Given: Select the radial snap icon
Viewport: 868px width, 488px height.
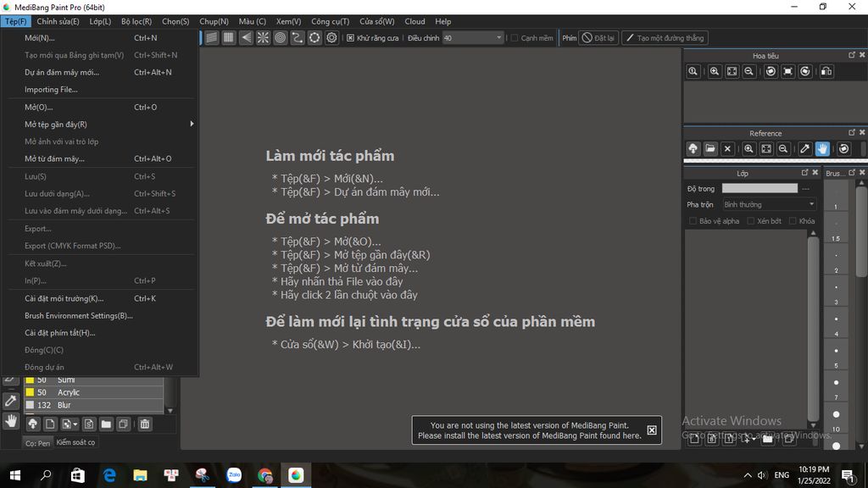Looking at the screenshot, I should [x=263, y=37].
